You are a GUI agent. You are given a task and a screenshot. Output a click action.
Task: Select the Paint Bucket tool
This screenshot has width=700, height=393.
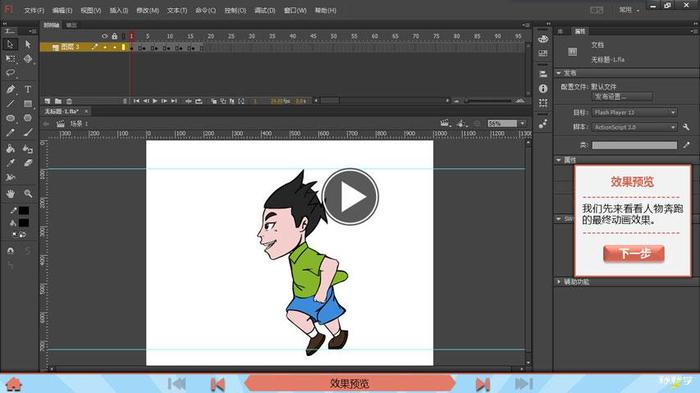10,149
